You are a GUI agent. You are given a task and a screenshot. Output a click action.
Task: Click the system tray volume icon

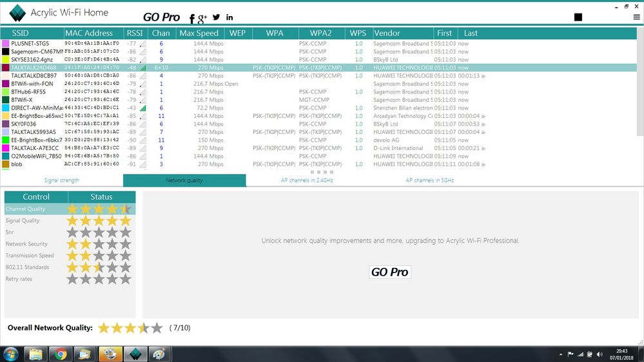point(600,354)
